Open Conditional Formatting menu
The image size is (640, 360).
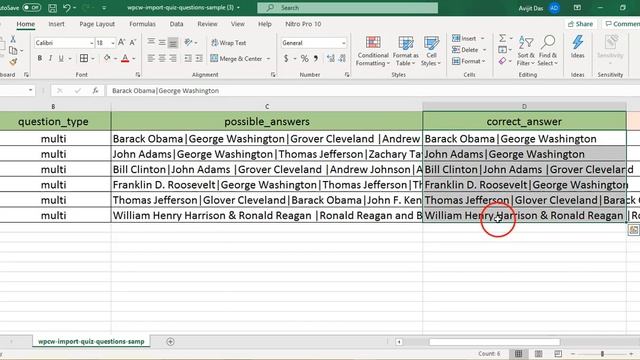coord(373,51)
